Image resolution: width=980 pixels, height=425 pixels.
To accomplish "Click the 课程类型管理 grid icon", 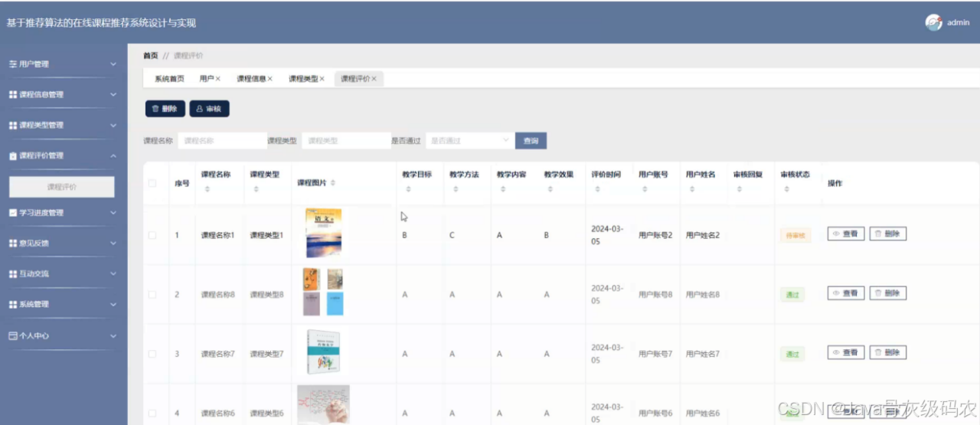I will point(12,125).
